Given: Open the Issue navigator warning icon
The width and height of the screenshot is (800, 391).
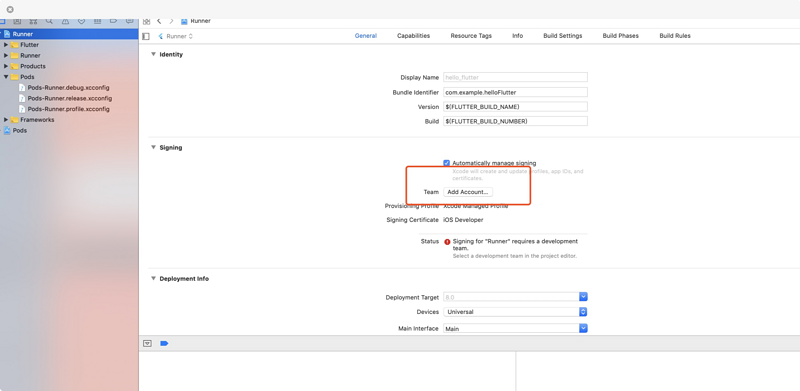Looking at the screenshot, I should click(65, 21).
